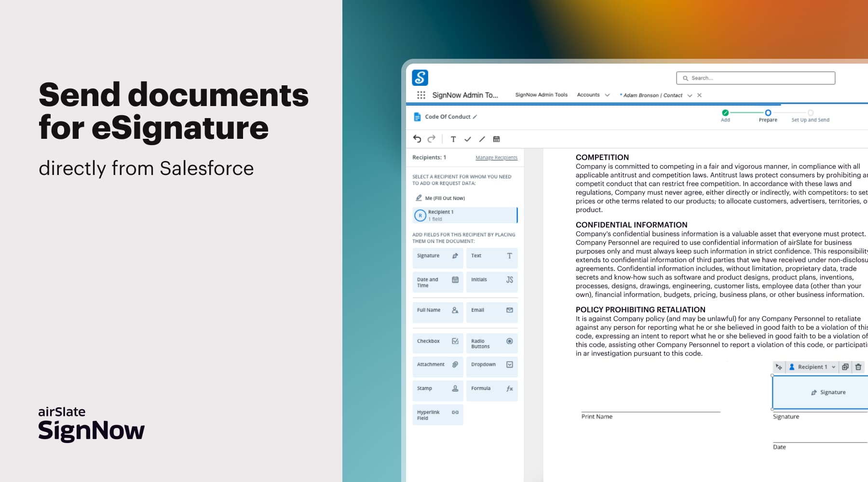Screen dimensions: 868x482
Task: Click the Code Of Conduct document icon
Action: (x=418, y=117)
